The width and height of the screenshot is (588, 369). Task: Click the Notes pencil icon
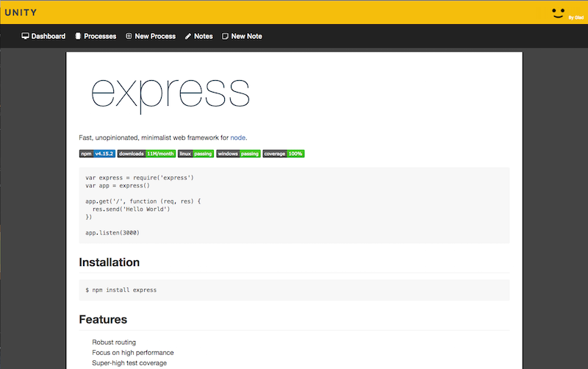188,36
